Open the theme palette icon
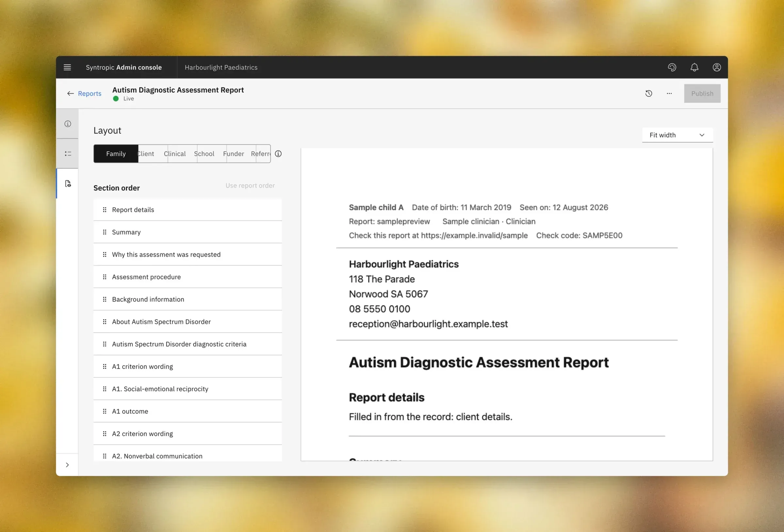 [672, 67]
